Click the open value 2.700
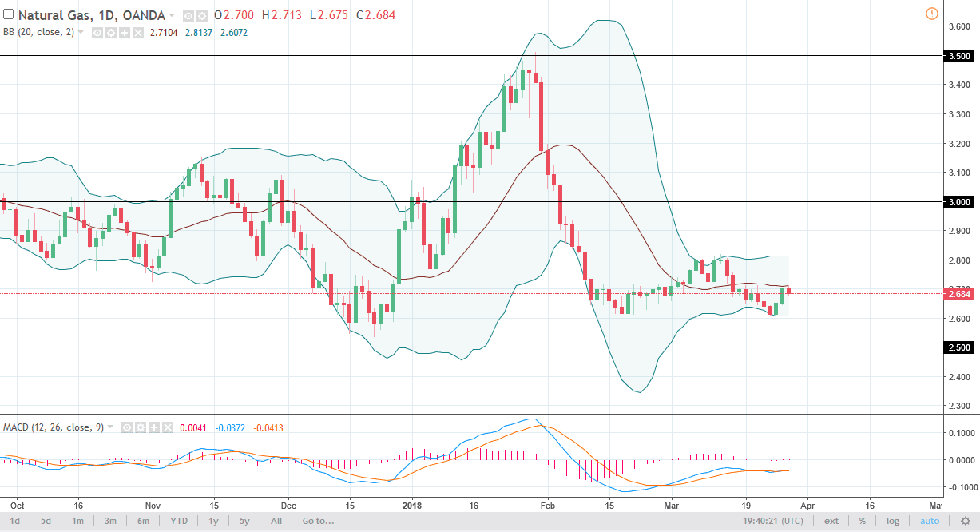 pyautogui.click(x=240, y=16)
